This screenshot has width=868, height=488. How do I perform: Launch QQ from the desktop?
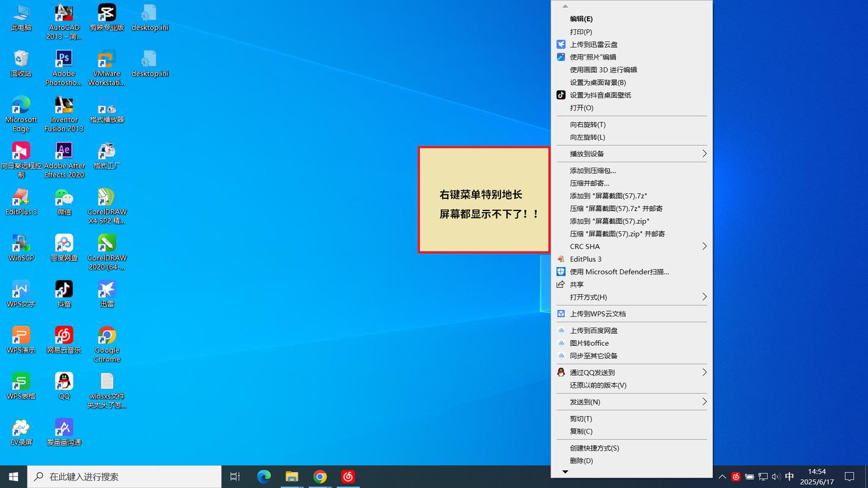pos(63,383)
